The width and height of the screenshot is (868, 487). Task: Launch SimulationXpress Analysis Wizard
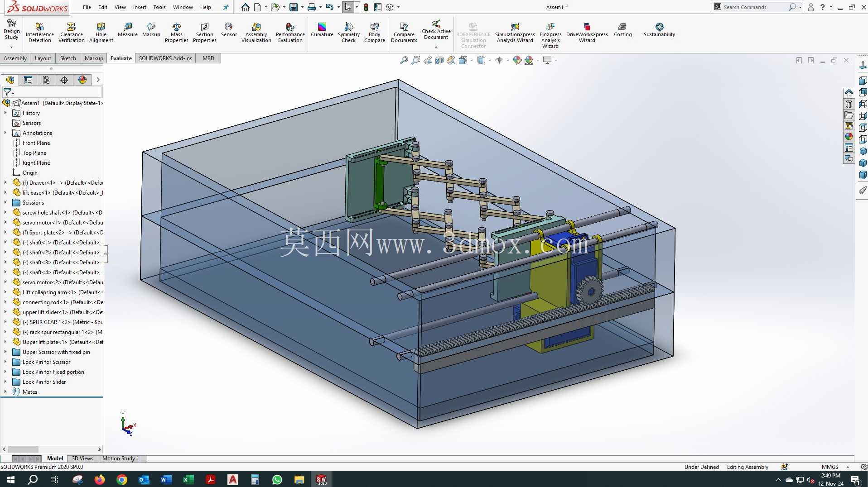(515, 32)
